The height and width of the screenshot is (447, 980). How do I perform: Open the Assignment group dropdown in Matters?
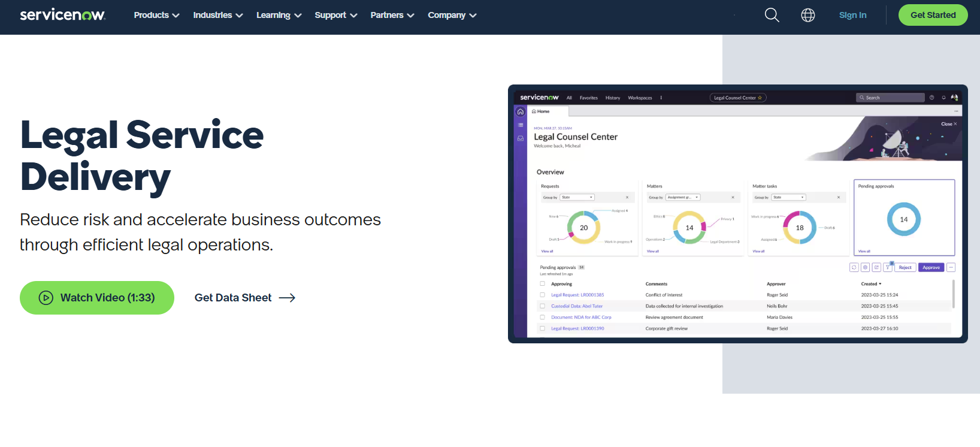tap(683, 197)
